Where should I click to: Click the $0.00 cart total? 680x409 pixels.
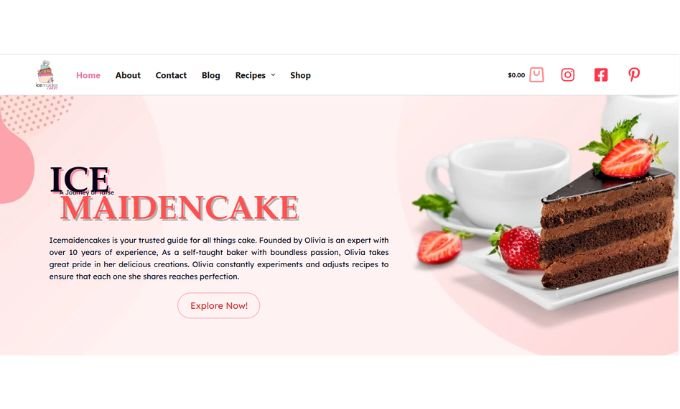click(516, 75)
